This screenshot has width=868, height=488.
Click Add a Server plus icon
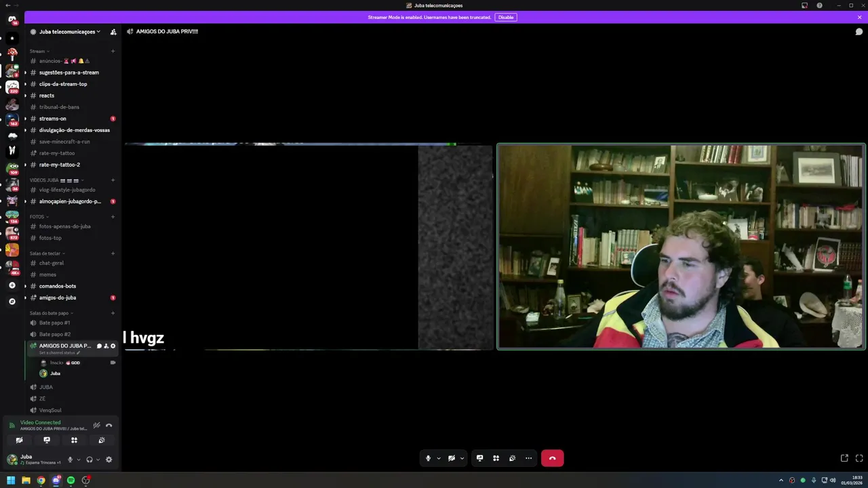pos(12,285)
